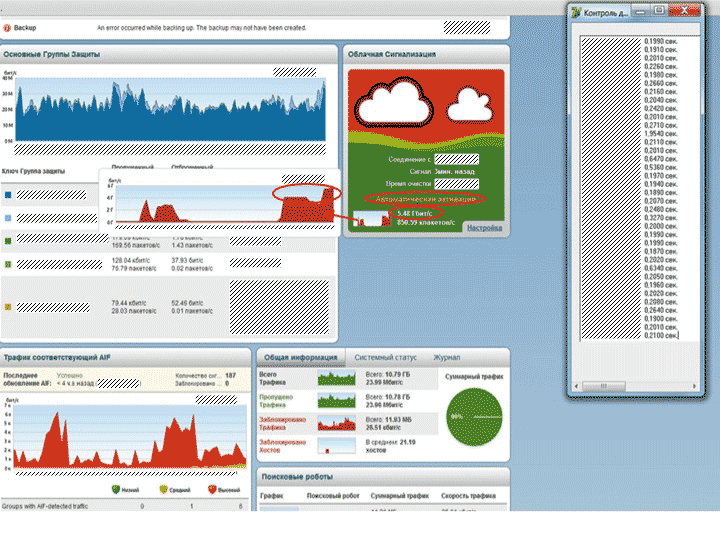
Task: Click the Основные Группы Защиты panel header
Action: click(x=169, y=54)
